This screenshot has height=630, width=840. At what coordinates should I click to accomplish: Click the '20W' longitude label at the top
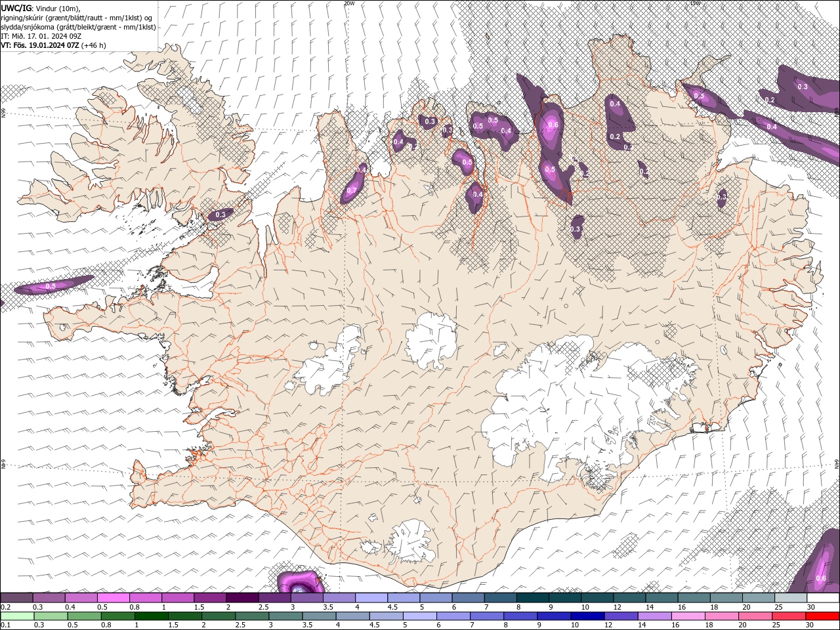click(x=349, y=3)
